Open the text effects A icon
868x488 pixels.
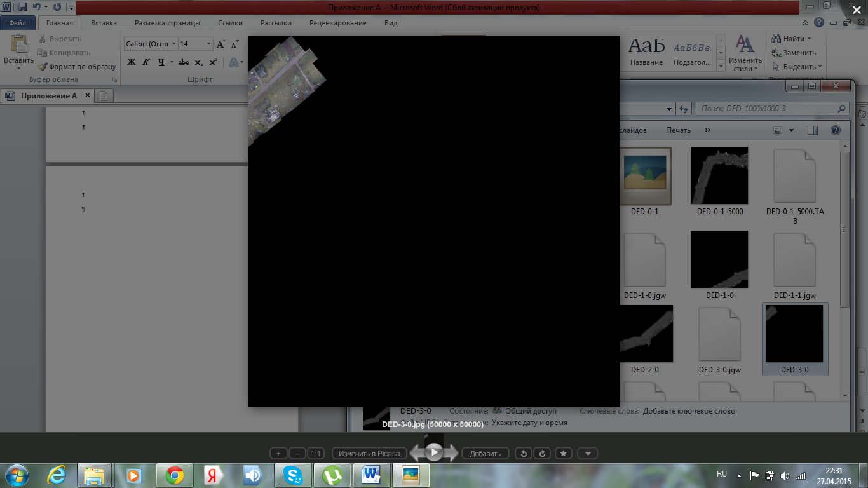(x=234, y=62)
